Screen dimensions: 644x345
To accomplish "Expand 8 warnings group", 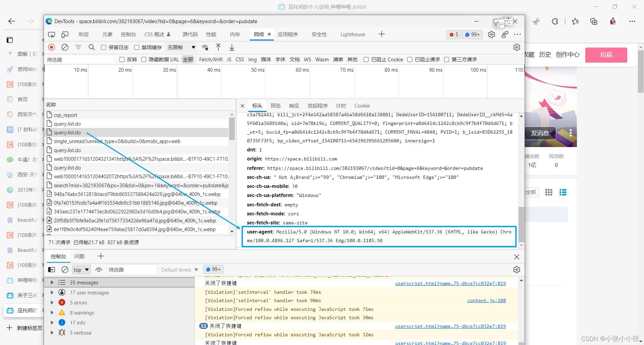I will pos(52,313).
